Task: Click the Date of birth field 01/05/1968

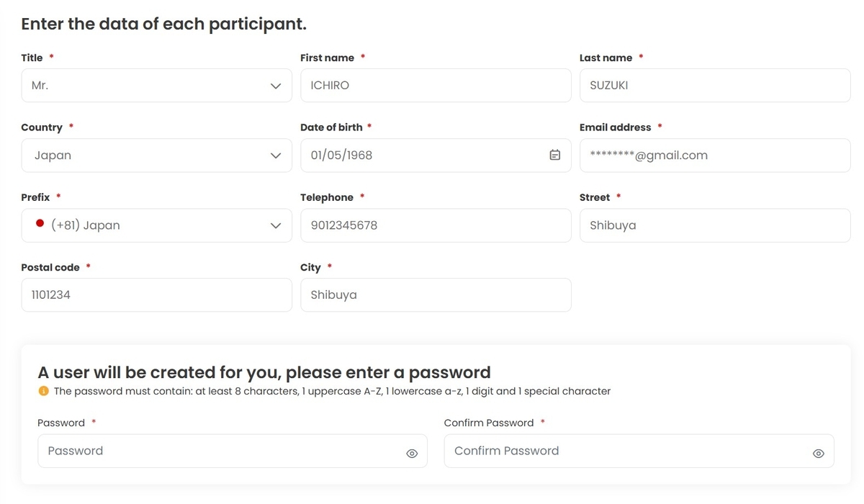Action: click(x=436, y=156)
